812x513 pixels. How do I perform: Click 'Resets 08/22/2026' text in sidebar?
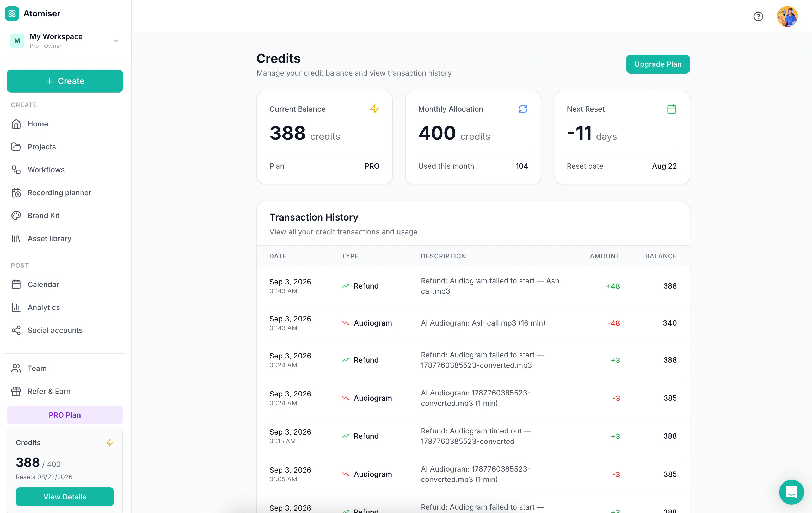pos(44,477)
